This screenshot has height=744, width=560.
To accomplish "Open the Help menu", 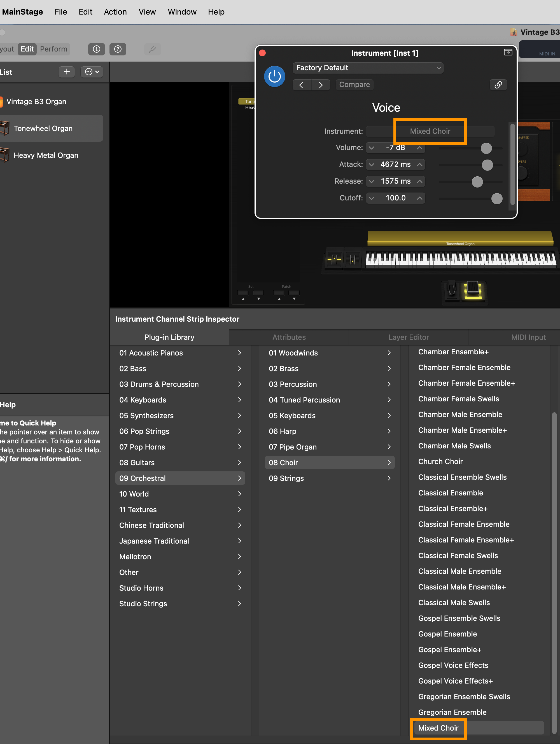I will 216,12.
